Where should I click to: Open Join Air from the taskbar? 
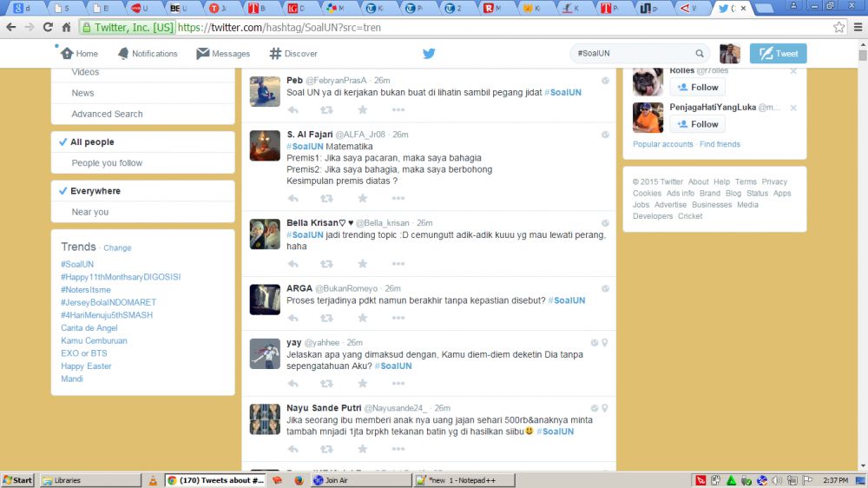tap(361, 480)
